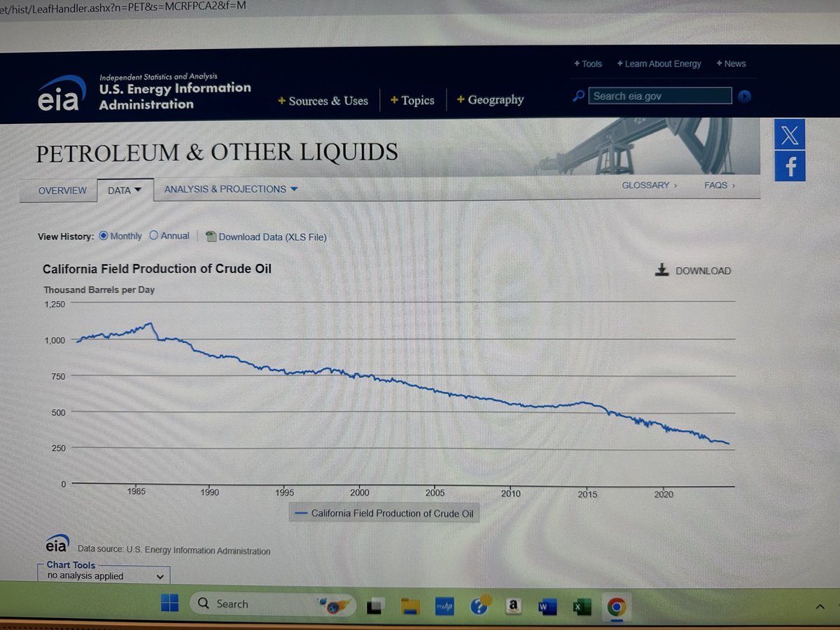
Task: Expand ANALYSIS & PROJECTIONS menu
Action: click(231, 189)
